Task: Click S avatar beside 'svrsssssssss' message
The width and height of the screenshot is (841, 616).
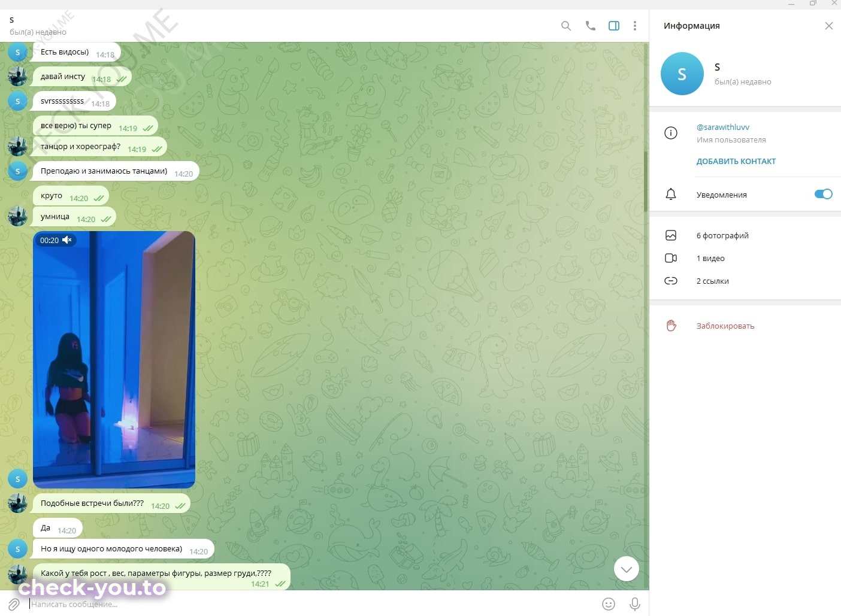Action: (x=17, y=101)
